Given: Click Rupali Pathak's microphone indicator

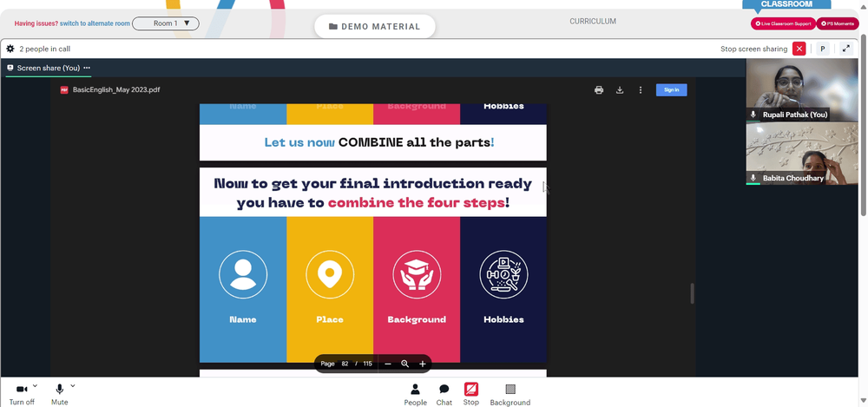Looking at the screenshot, I should (753, 115).
